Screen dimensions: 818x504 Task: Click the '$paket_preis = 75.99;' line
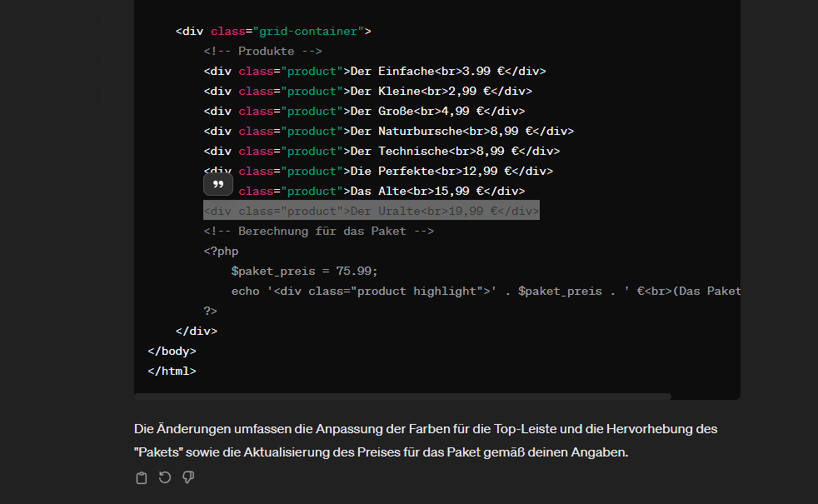point(305,271)
